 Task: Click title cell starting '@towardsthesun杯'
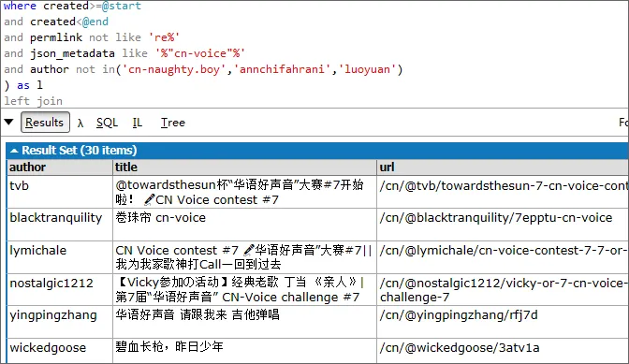[x=244, y=192]
